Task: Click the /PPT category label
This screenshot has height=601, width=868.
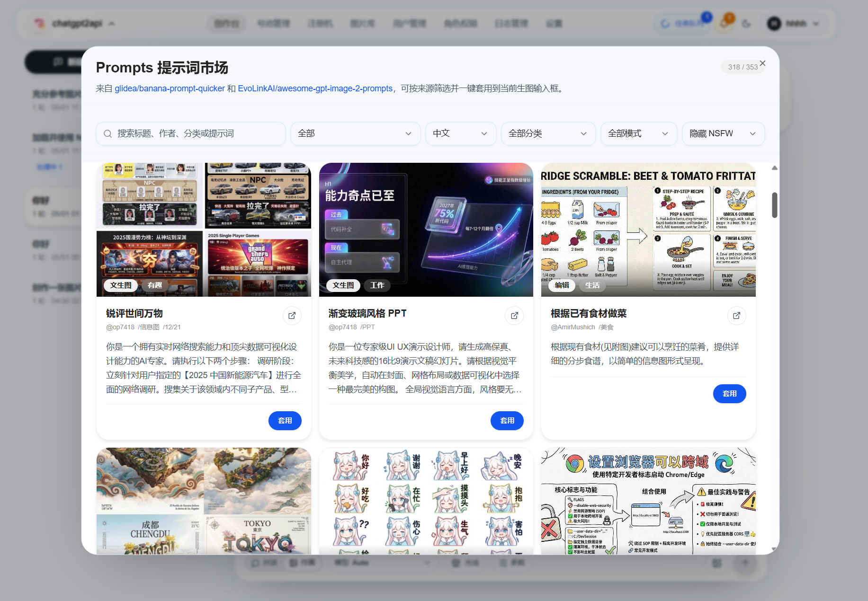Action: pos(367,327)
